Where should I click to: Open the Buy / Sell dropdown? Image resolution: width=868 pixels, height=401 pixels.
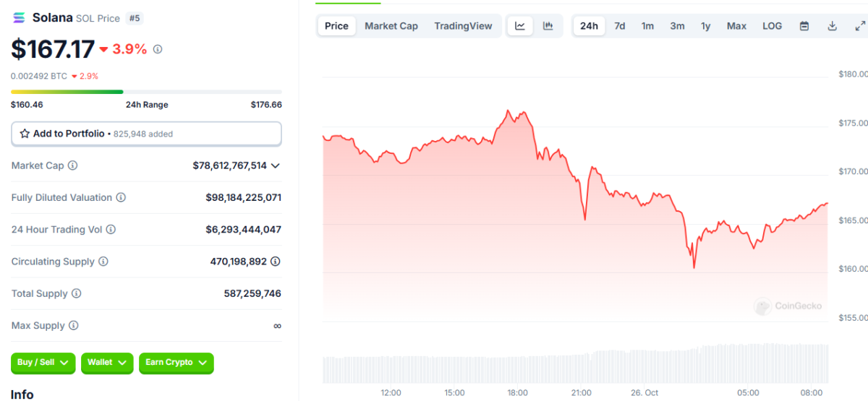click(x=43, y=363)
